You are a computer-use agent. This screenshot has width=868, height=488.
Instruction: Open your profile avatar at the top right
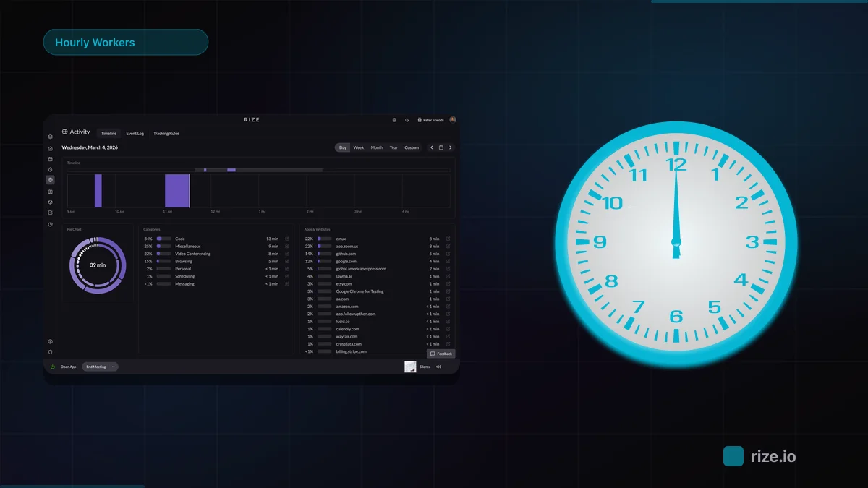click(453, 120)
